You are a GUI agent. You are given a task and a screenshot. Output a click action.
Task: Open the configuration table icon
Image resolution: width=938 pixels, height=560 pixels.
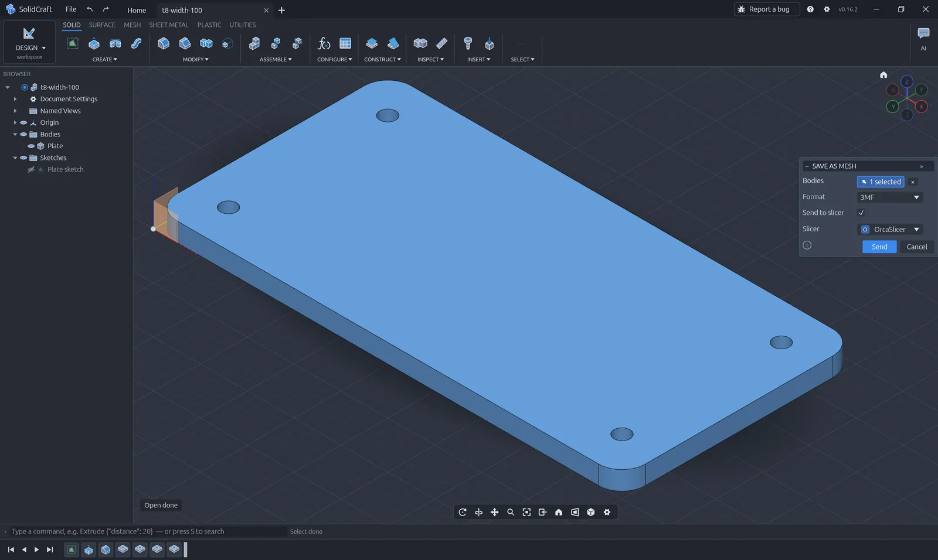point(345,43)
